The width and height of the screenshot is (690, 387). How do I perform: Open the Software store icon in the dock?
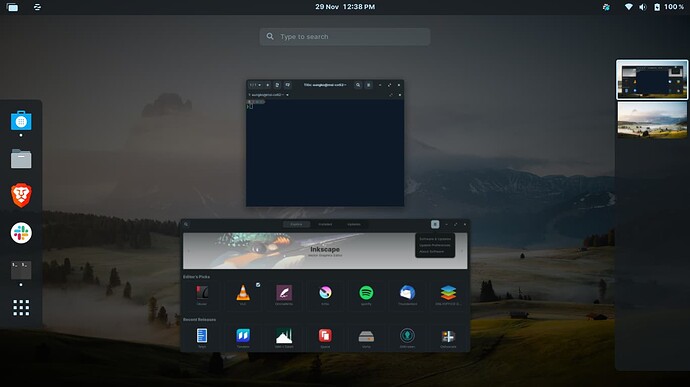[21, 121]
